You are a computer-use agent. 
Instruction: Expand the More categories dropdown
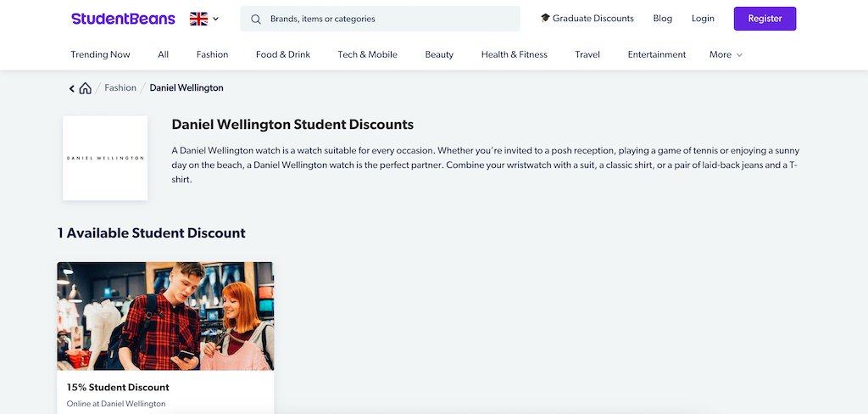tap(726, 54)
